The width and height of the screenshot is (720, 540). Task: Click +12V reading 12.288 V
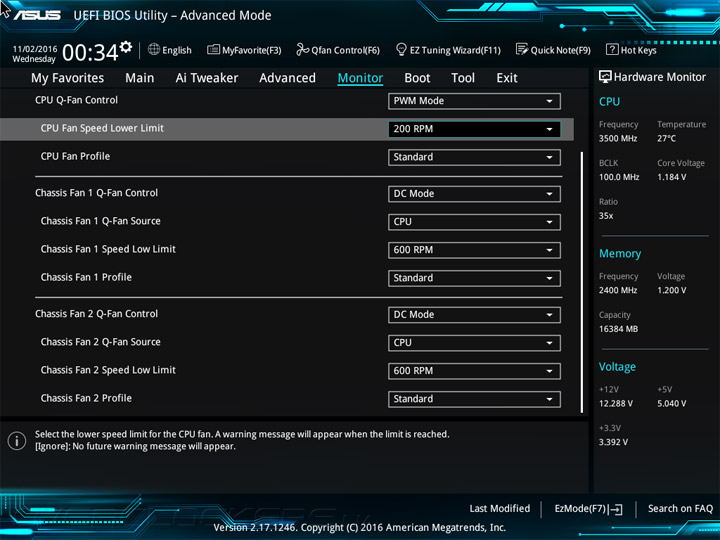[616, 403]
